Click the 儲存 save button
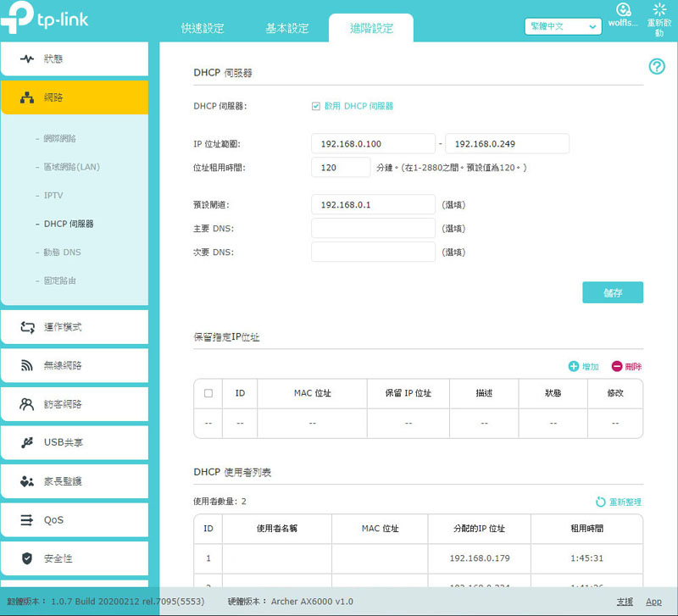 click(x=613, y=292)
